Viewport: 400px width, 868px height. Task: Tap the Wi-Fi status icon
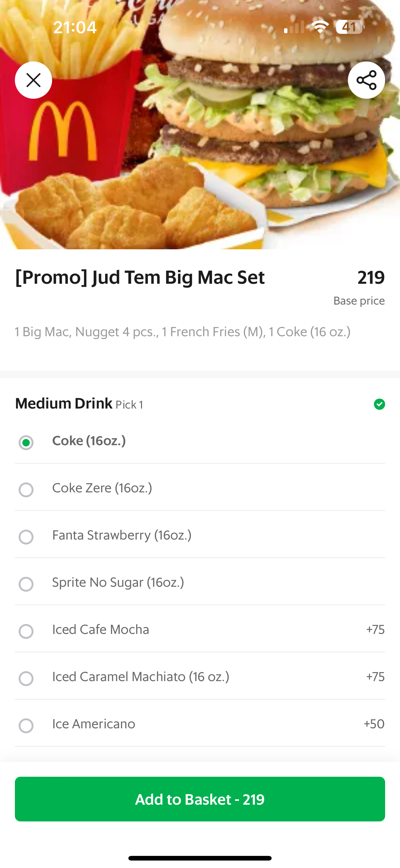click(x=320, y=27)
